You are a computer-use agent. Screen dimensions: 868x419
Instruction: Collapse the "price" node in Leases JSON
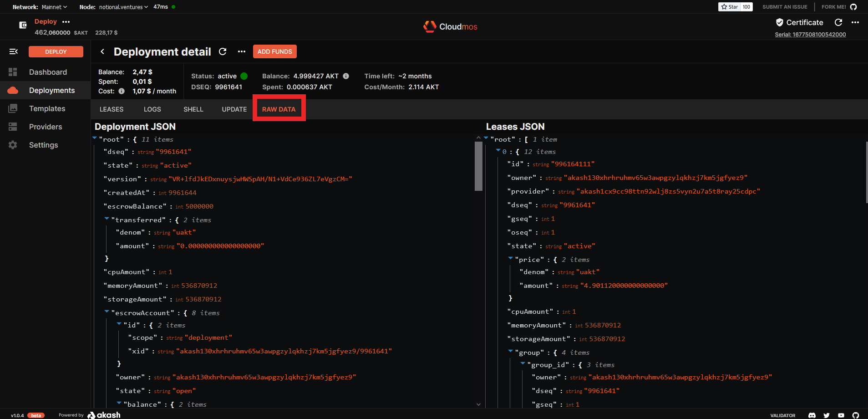[511, 259]
